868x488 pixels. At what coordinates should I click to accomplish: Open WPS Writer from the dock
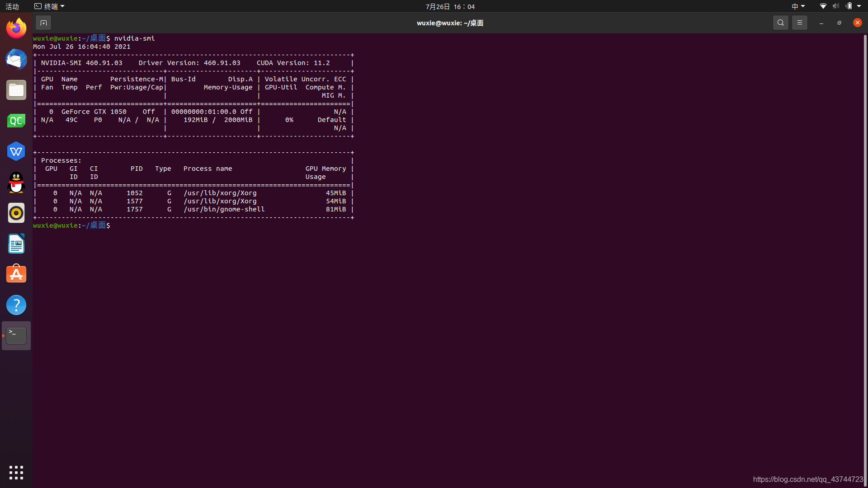[x=16, y=151]
